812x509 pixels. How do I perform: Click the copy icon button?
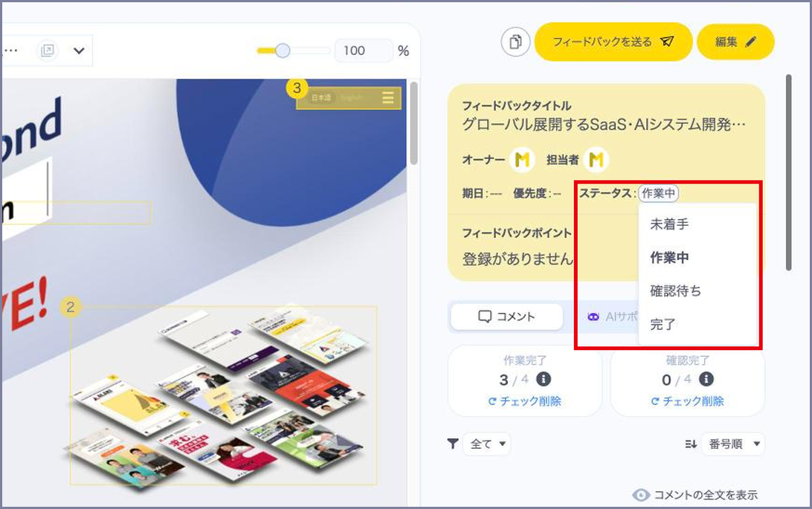coord(515,42)
